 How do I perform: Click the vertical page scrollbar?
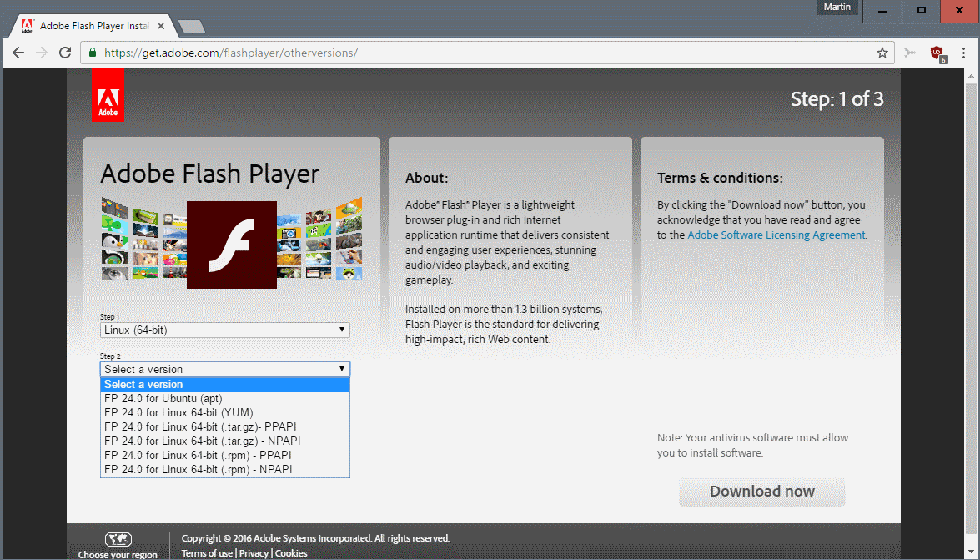click(x=973, y=250)
